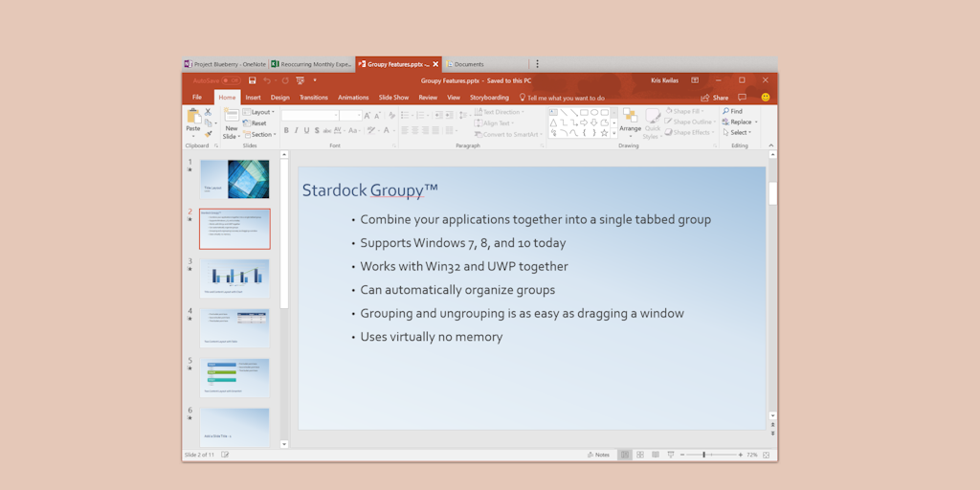Toggle justify paragraph alignment

[x=435, y=130]
